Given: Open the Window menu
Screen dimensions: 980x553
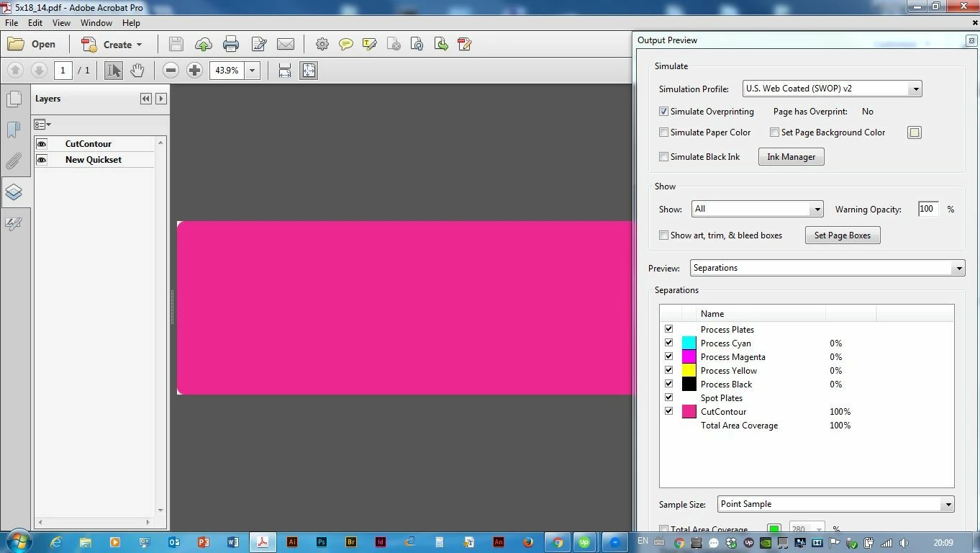Looking at the screenshot, I should (x=96, y=23).
